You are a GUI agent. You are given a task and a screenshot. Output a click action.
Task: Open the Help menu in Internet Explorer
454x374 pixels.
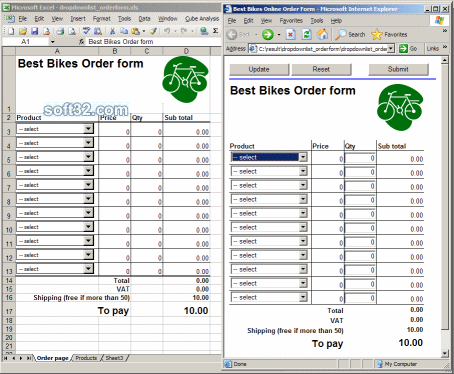click(336, 21)
